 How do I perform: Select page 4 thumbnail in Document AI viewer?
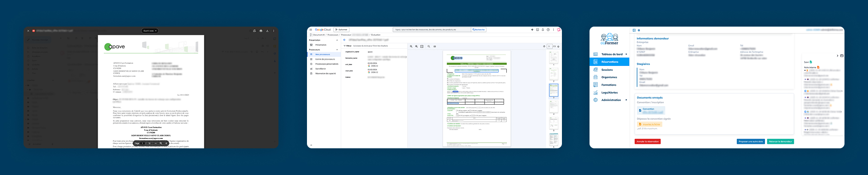553,106
